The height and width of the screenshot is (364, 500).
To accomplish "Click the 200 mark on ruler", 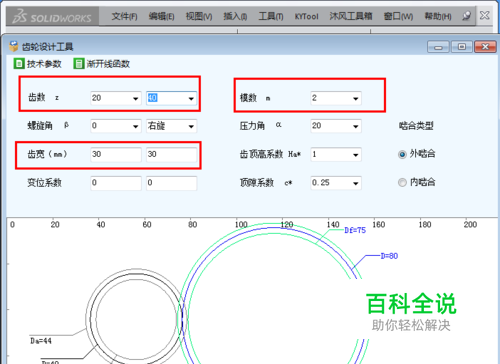I will 470,224.
